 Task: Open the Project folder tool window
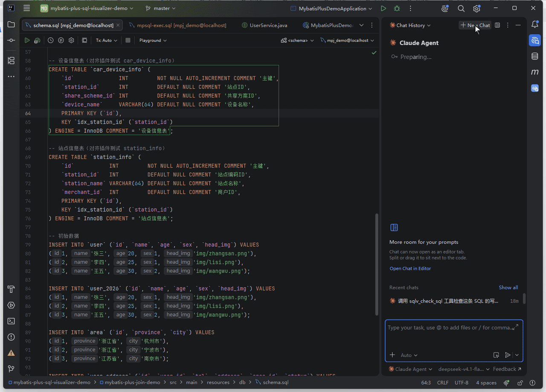coord(11,25)
